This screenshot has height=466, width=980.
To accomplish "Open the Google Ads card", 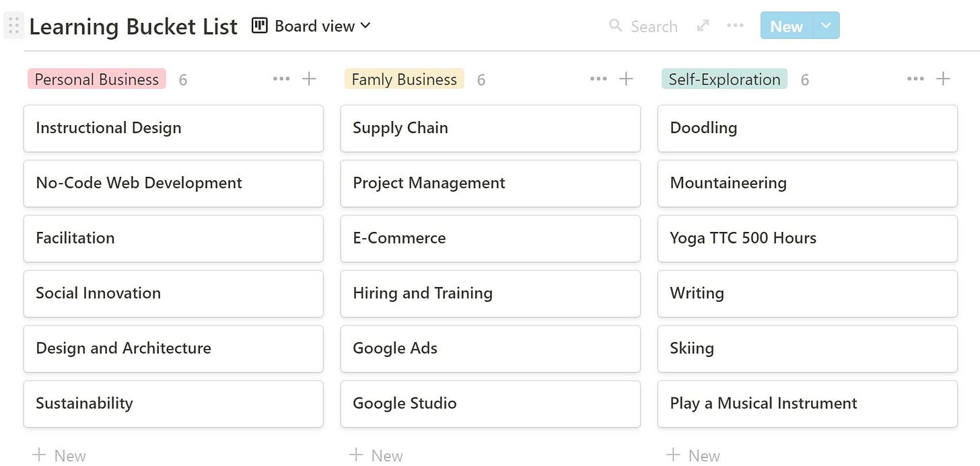I will click(x=490, y=348).
